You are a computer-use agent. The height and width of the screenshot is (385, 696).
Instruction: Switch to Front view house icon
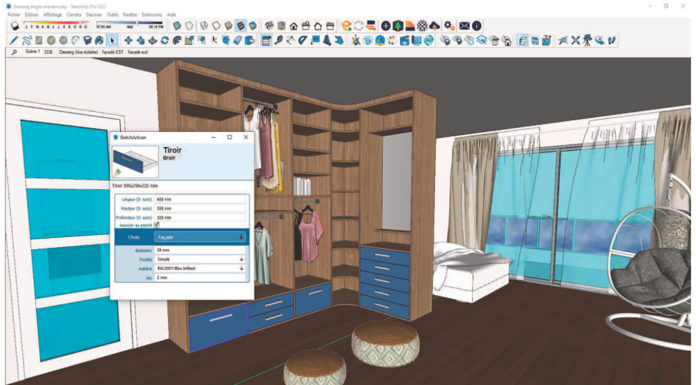pyautogui.click(x=293, y=26)
